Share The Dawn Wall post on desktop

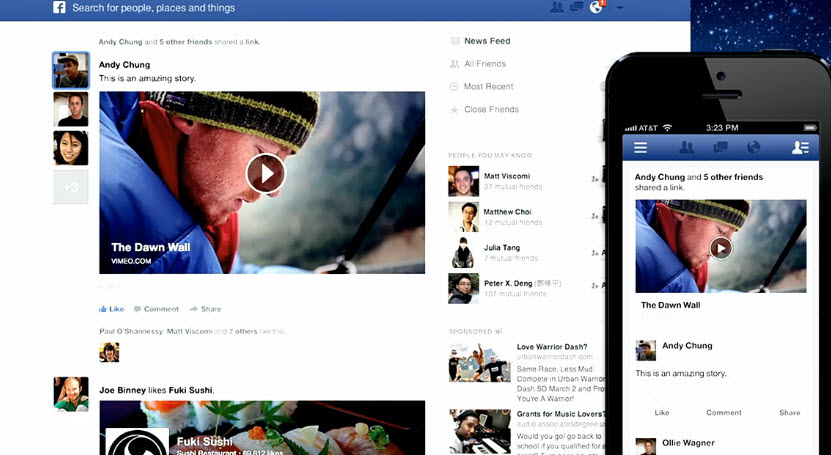(205, 309)
